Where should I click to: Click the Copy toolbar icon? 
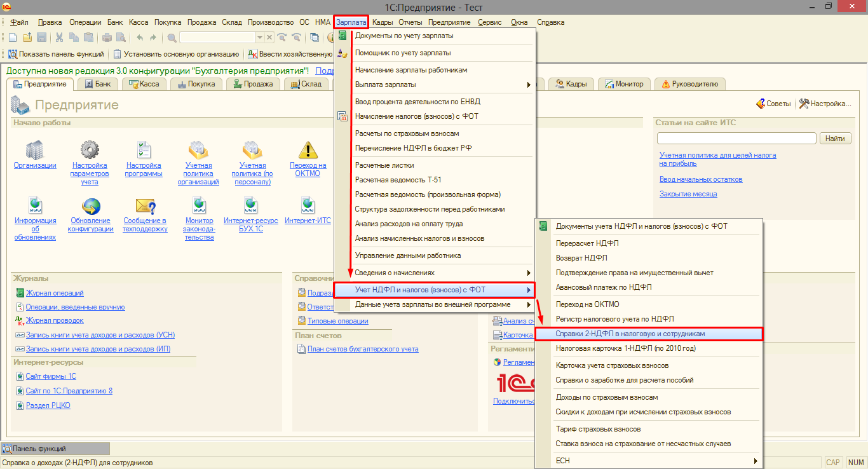pos(74,37)
